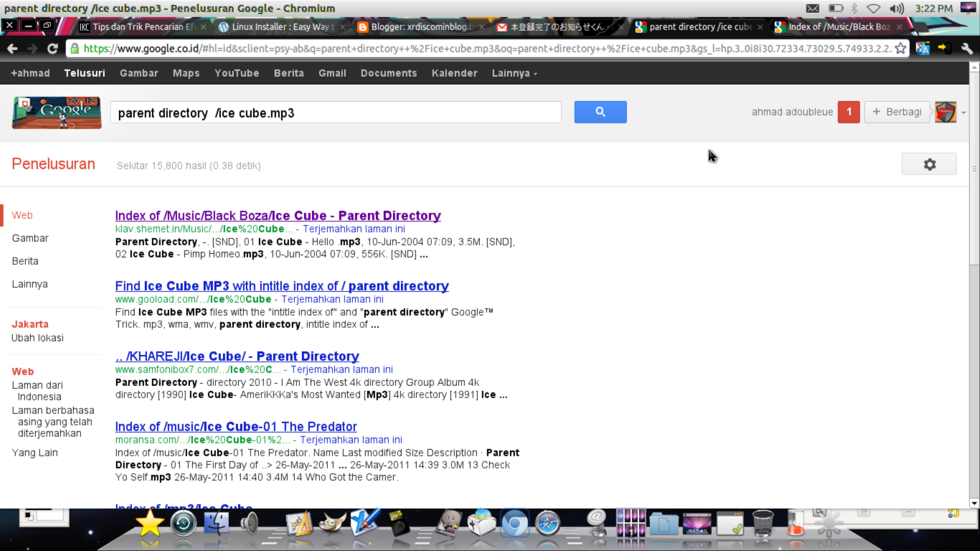Click the search box containing parent directory query
The height and width of the screenshot is (551, 980).
click(336, 113)
